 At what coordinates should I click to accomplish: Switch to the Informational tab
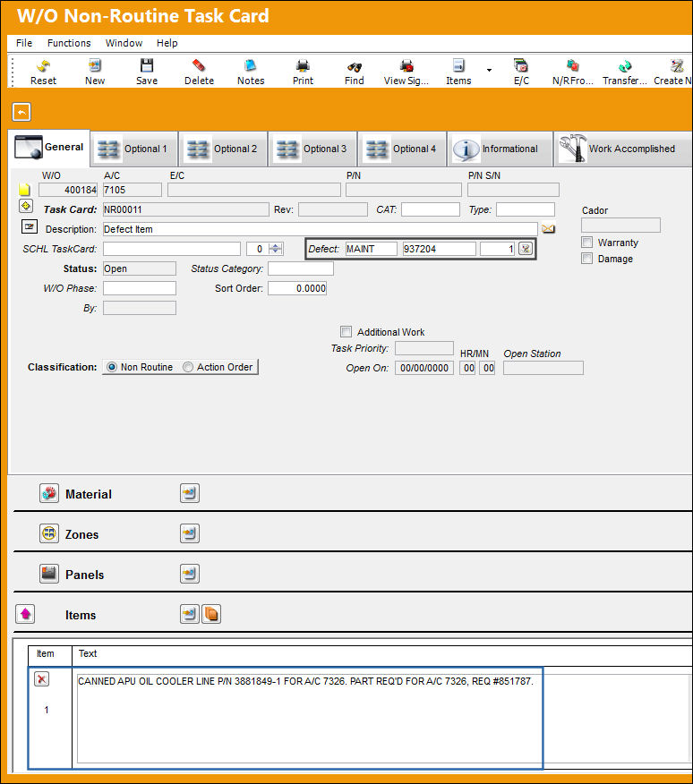point(500,149)
